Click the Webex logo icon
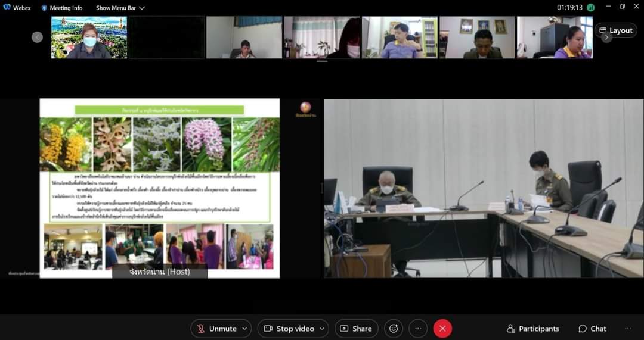This screenshot has width=644, height=340. (7, 7)
